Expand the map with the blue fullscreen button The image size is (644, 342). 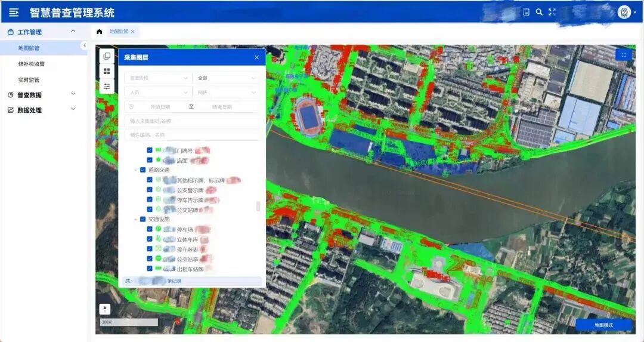624,55
